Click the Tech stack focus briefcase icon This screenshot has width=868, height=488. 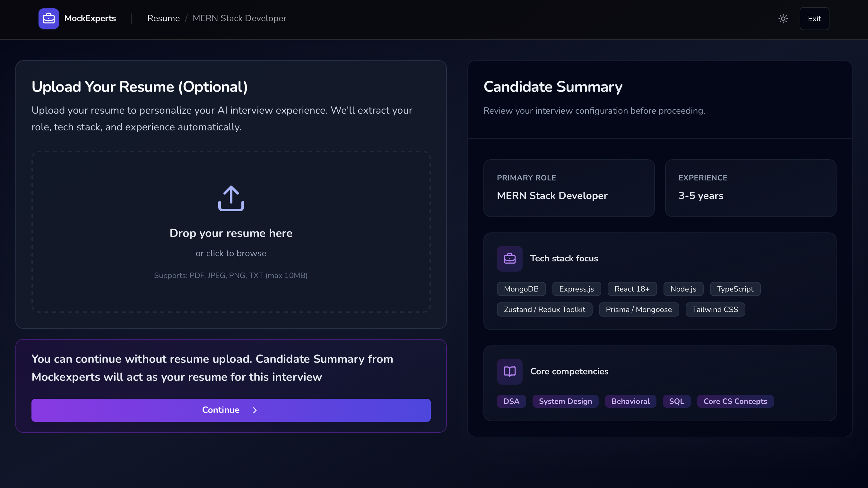click(x=509, y=258)
